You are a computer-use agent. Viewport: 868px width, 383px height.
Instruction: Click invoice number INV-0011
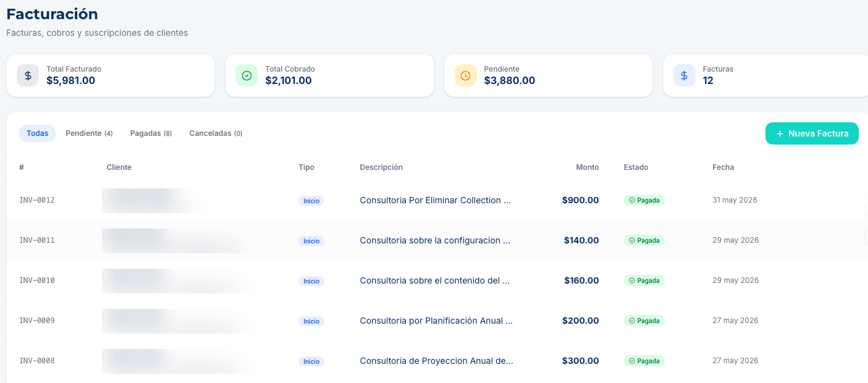[x=37, y=240]
